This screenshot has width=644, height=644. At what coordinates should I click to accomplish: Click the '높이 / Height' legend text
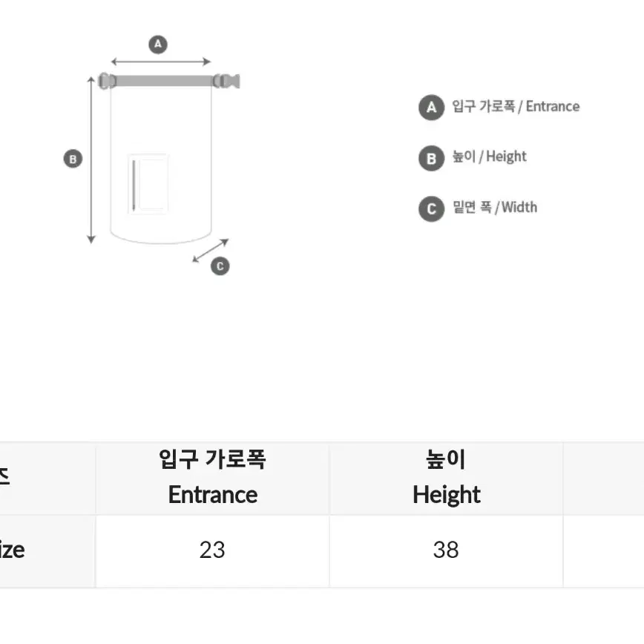pos(489,157)
